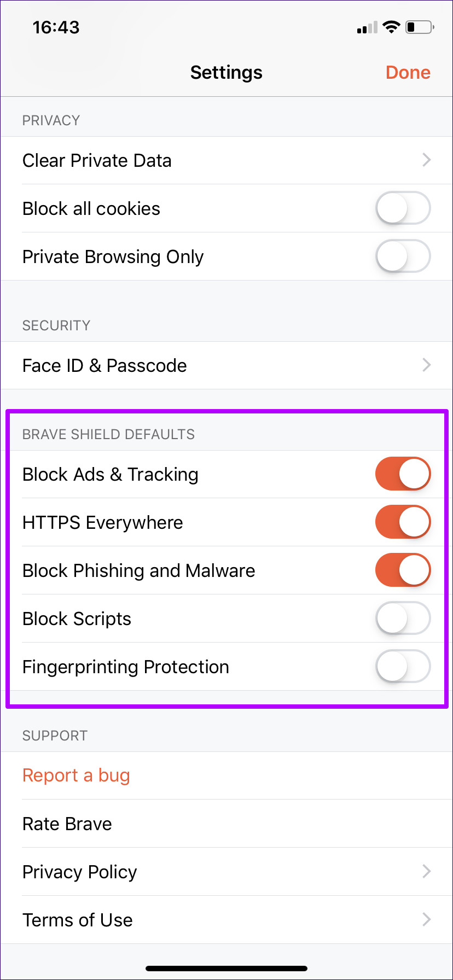Viewport: 453px width, 980px height.
Task: Expand Face ID & Passcode chevron
Action: pos(427,365)
